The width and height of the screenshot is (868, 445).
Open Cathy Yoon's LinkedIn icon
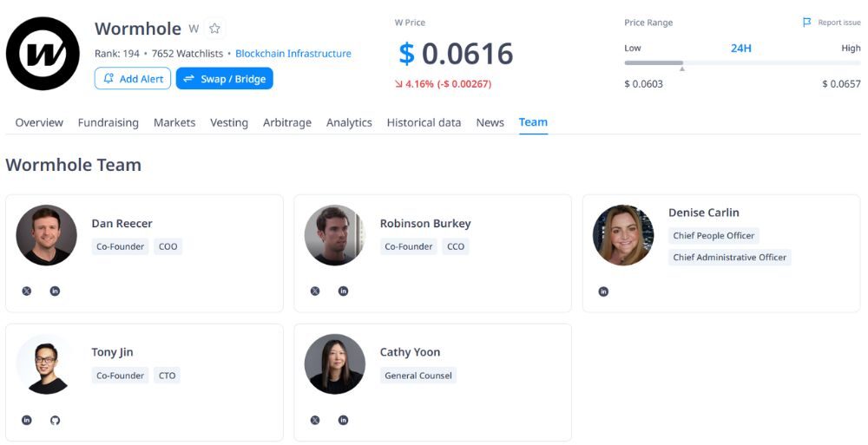click(x=343, y=420)
